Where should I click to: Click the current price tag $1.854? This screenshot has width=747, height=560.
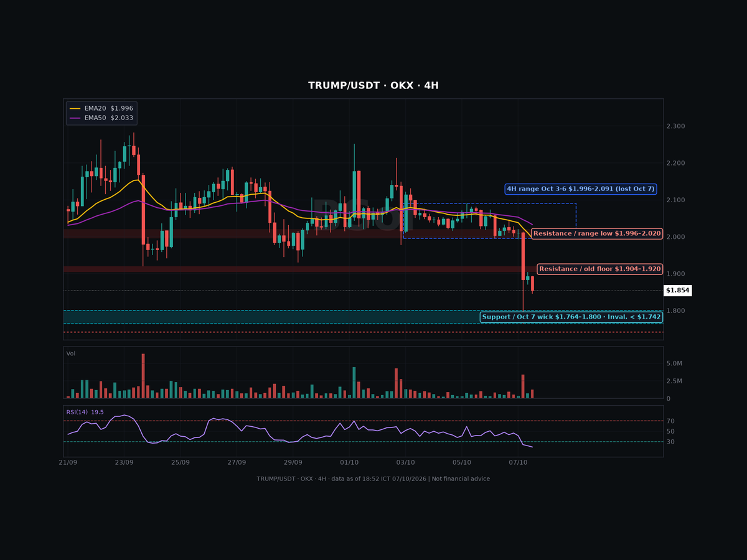677,291
